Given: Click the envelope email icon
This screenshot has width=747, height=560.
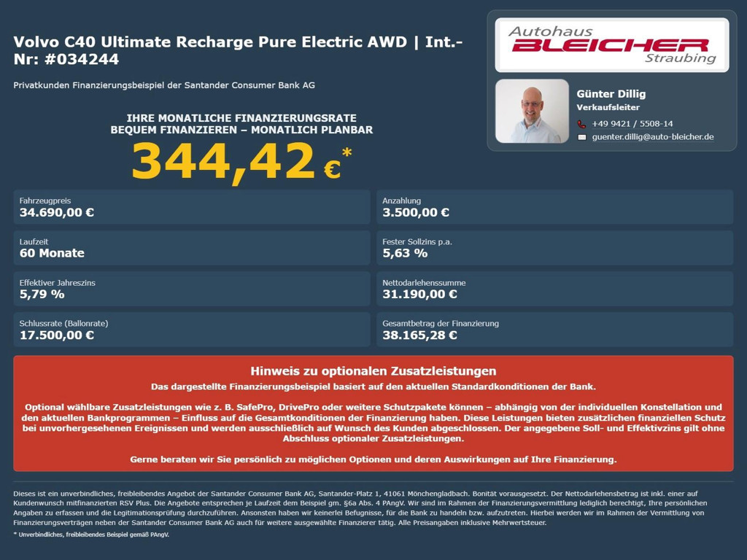Looking at the screenshot, I should tap(581, 137).
